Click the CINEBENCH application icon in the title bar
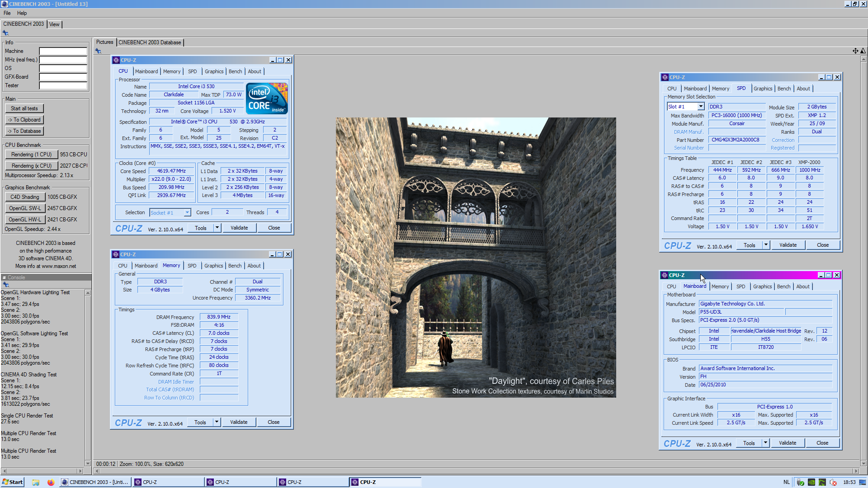The height and width of the screenshot is (488, 868). [x=4, y=4]
